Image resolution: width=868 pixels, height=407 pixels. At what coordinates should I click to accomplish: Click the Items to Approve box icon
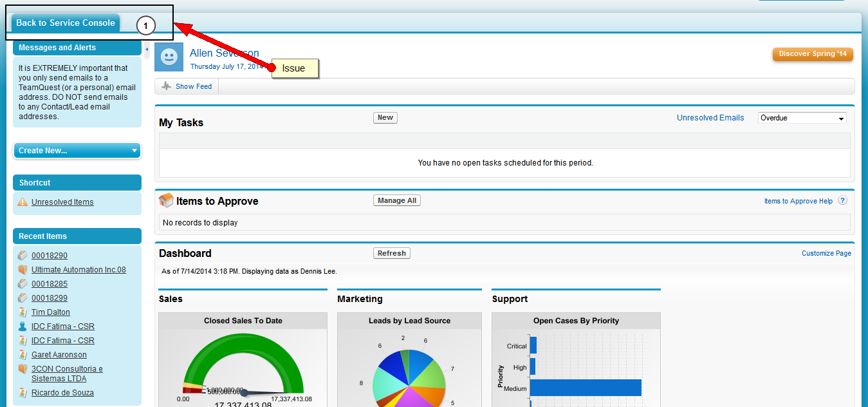166,200
